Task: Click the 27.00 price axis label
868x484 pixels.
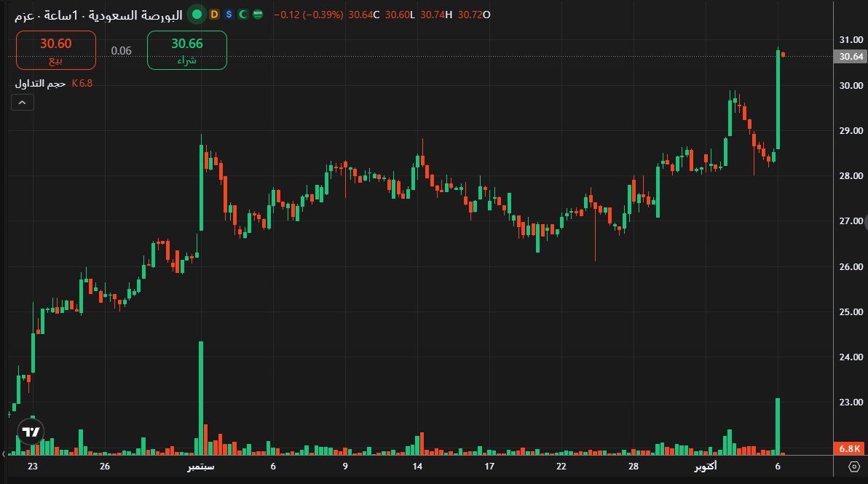Action: tap(851, 221)
